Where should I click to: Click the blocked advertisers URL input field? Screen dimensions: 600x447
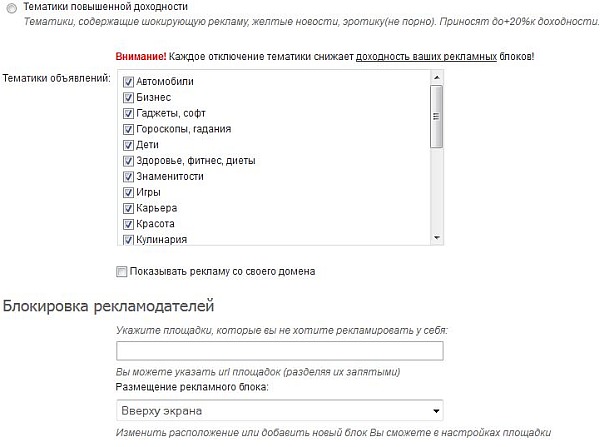pyautogui.click(x=280, y=351)
